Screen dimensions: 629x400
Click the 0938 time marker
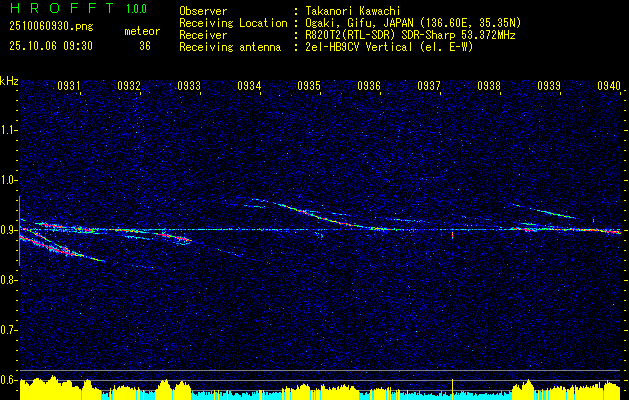point(489,86)
